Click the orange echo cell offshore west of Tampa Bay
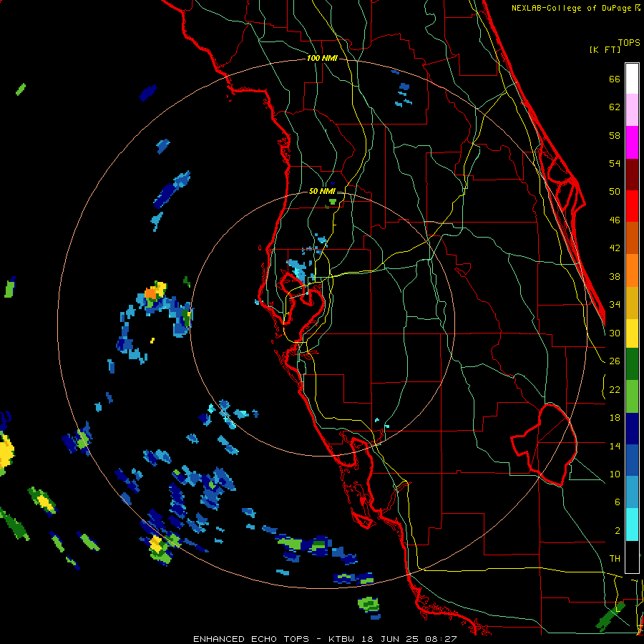Image resolution: width=644 pixels, height=644 pixels. pos(151,293)
